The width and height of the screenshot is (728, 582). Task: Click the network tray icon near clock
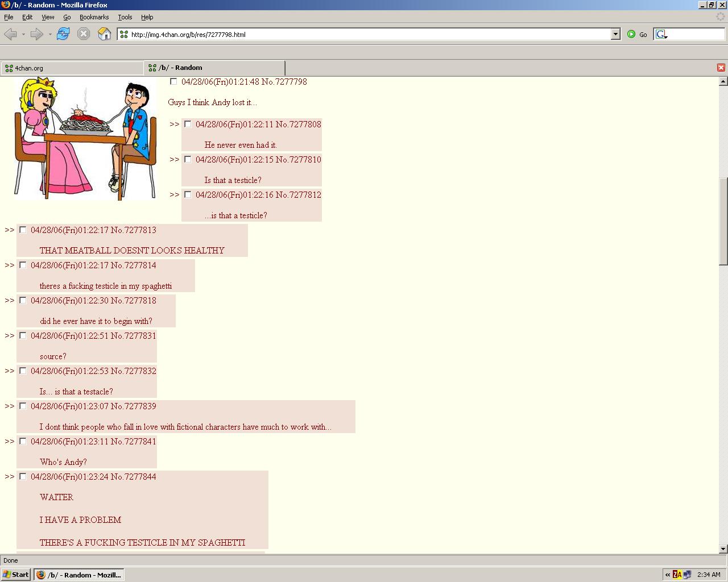coord(687,575)
